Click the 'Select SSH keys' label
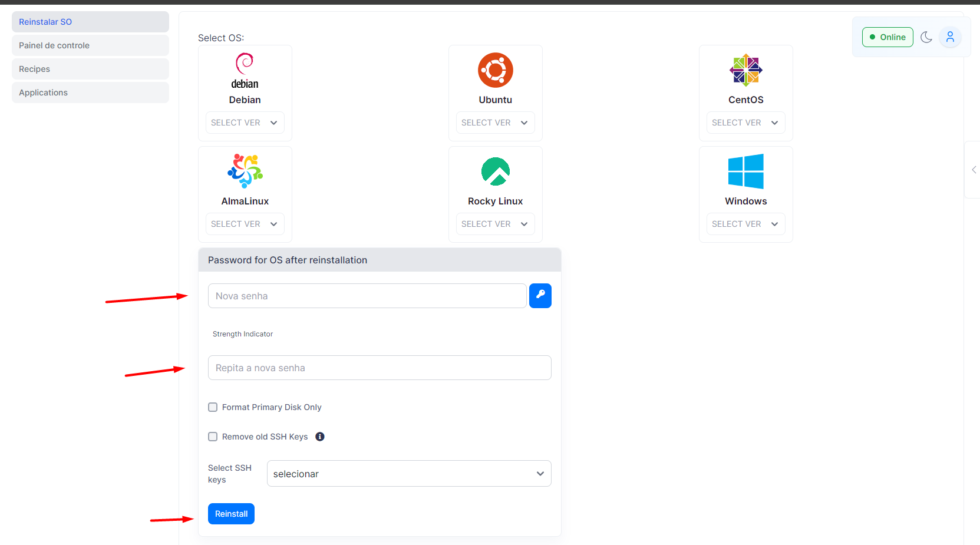980x545 pixels. pyautogui.click(x=230, y=474)
